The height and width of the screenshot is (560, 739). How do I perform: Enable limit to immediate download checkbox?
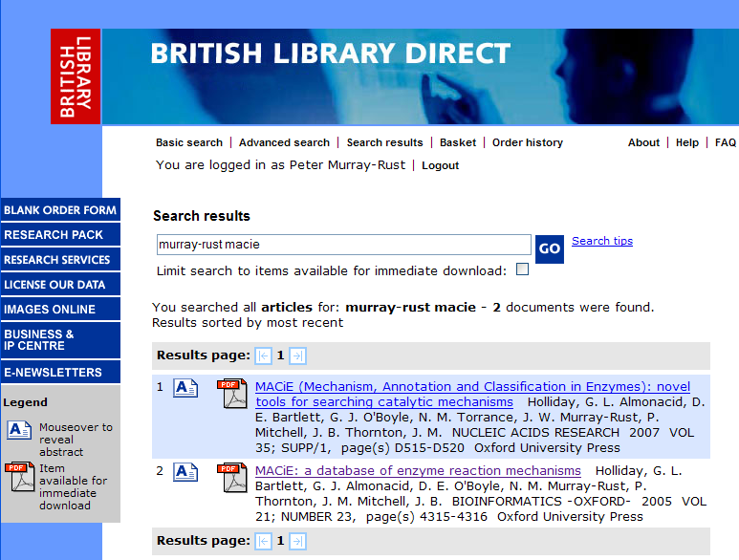[x=522, y=269]
